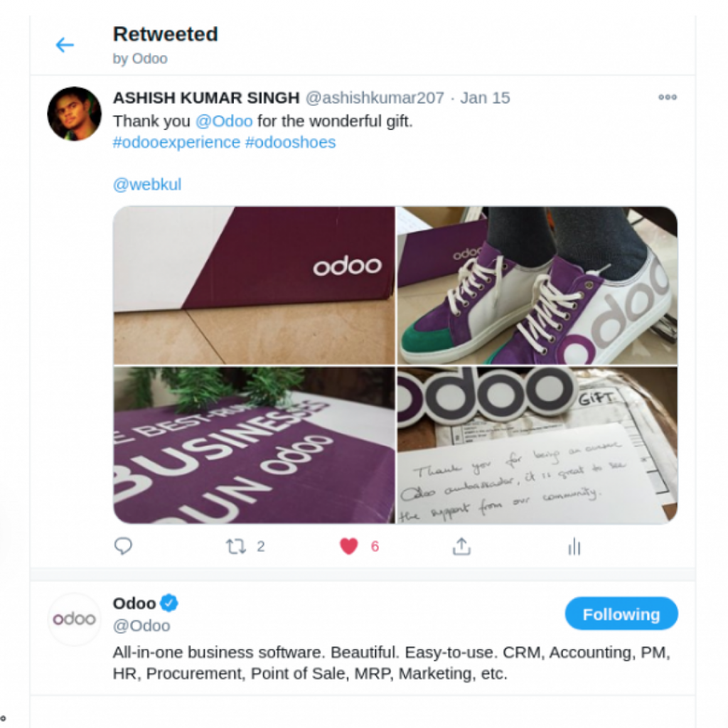Image resolution: width=728 pixels, height=728 pixels.
Task: Open the @Odoo mention link
Action: coord(224,121)
